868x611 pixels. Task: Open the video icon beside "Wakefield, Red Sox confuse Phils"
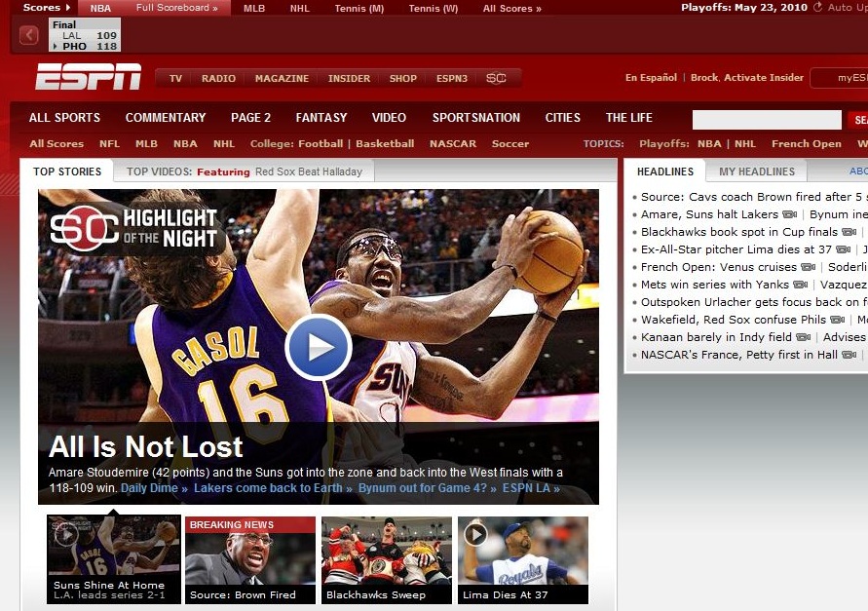(837, 320)
